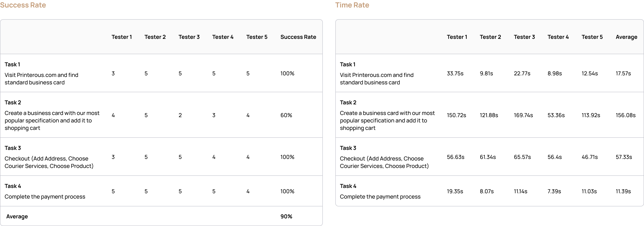The image size is (644, 226).
Task: Select the 11.39s average time for Task 4
Action: [x=623, y=191]
